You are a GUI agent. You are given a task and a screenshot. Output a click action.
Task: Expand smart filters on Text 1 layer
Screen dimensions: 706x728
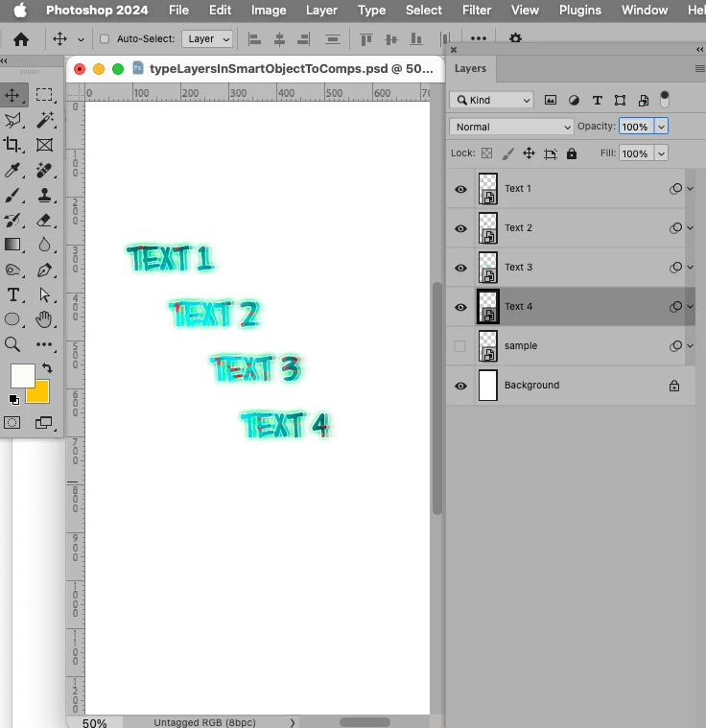tap(691, 189)
